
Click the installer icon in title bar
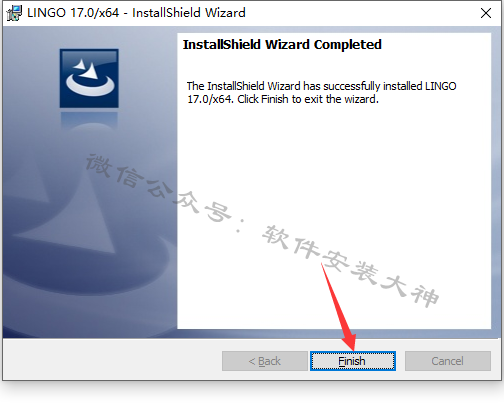[x=14, y=13]
